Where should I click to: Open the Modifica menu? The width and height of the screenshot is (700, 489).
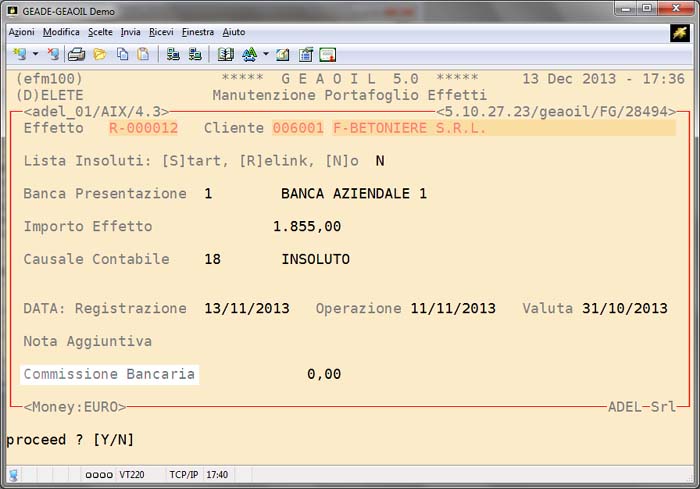point(61,32)
